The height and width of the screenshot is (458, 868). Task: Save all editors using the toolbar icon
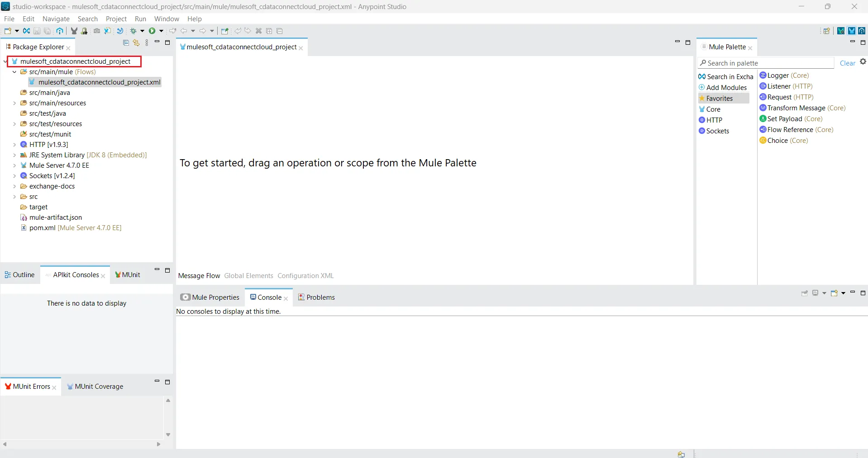click(48, 31)
